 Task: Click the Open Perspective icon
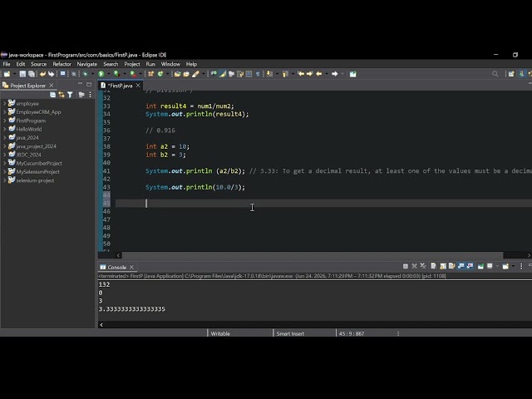(511, 74)
